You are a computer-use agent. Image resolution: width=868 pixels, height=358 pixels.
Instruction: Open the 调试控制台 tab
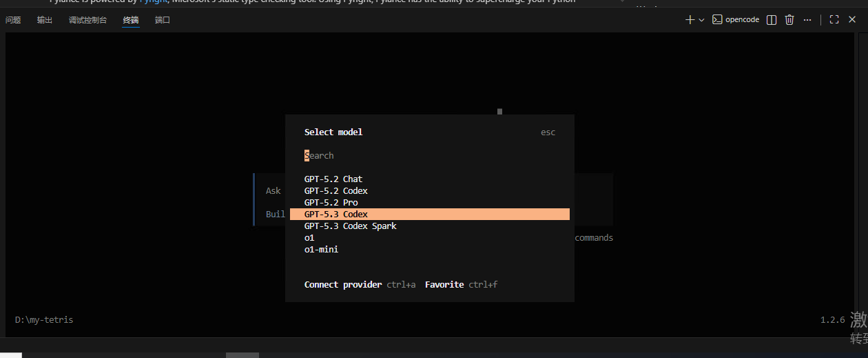pyautogui.click(x=87, y=20)
